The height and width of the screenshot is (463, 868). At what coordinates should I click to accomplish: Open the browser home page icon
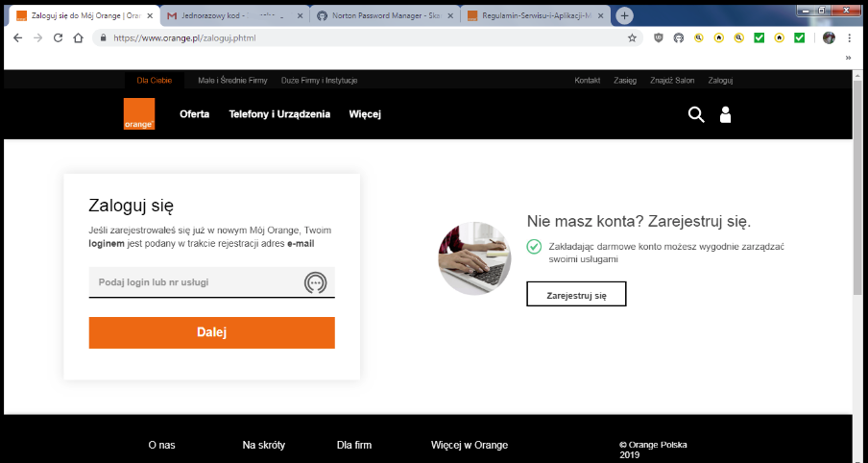pyautogui.click(x=78, y=38)
